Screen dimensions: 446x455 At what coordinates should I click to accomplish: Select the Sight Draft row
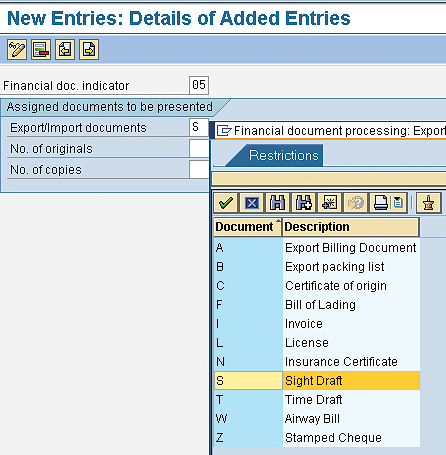(317, 380)
